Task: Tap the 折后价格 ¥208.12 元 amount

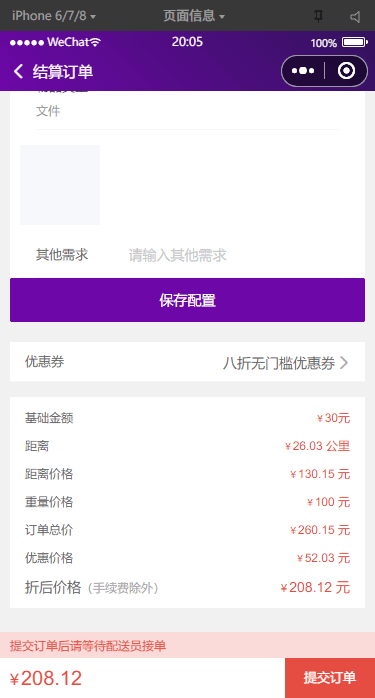Action: (315, 588)
